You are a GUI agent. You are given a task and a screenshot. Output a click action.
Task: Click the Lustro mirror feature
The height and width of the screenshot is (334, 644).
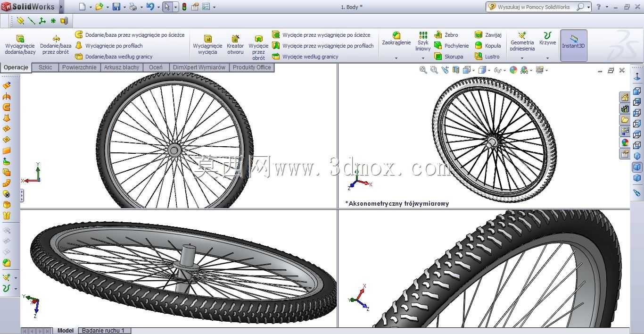click(x=487, y=57)
